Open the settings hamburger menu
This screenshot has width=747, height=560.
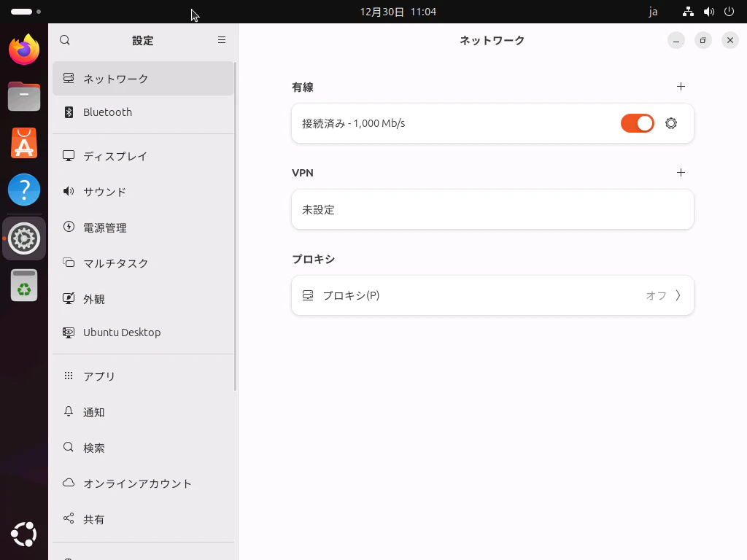point(222,40)
